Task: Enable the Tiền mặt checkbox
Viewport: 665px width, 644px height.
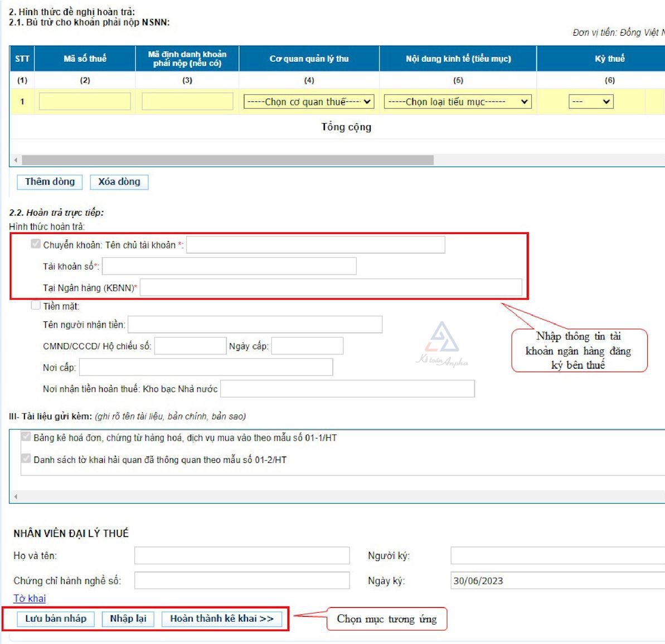Action: pyautogui.click(x=36, y=305)
